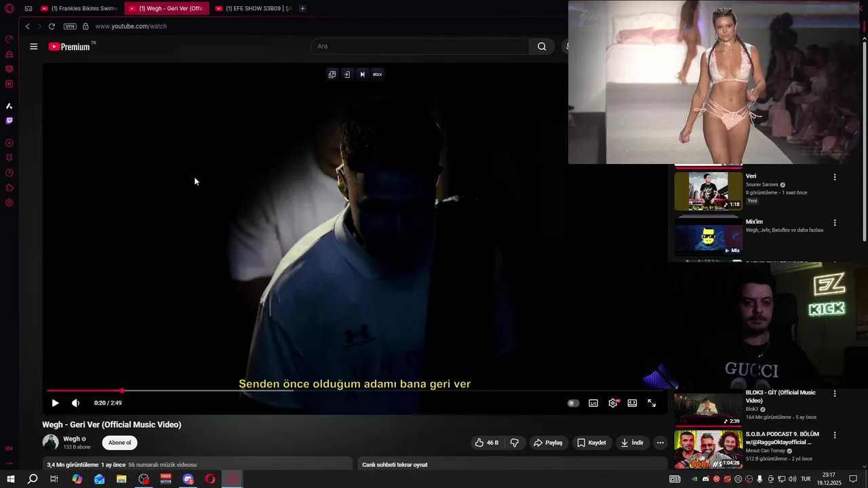Open GX Control speedometer icon in sidebar
Viewport: 868px width, 488px height.
click(x=9, y=39)
